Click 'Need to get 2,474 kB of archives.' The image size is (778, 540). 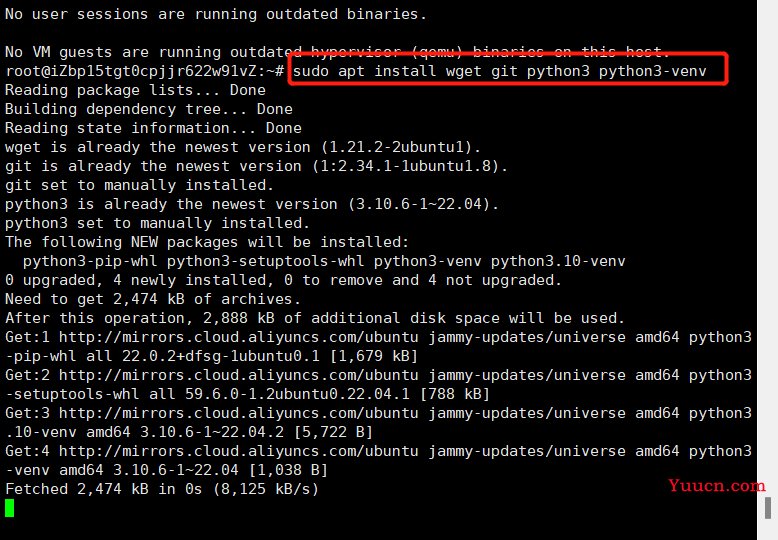[153, 299]
